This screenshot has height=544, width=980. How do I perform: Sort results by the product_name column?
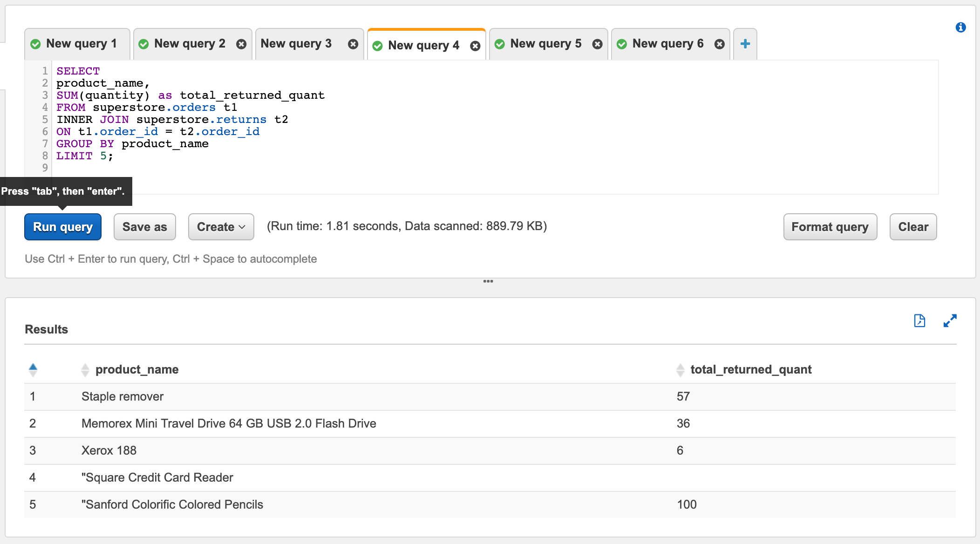[x=85, y=369]
